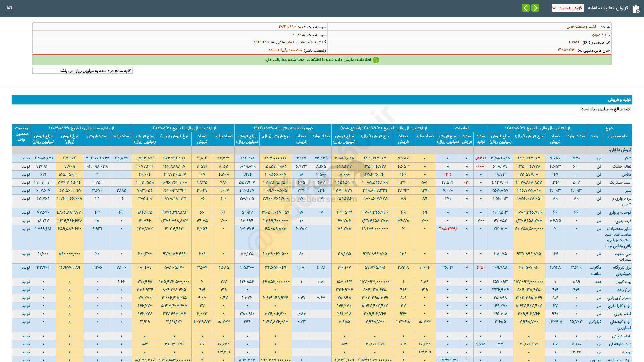Click the red chevron in report dropdown
Image resolution: width=644 pixels, height=362 pixels.
[x=554, y=8]
